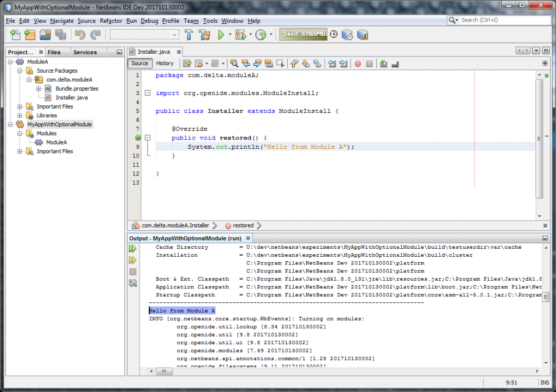Click the Open Project icon
The height and width of the screenshot is (392, 556).
(46, 35)
